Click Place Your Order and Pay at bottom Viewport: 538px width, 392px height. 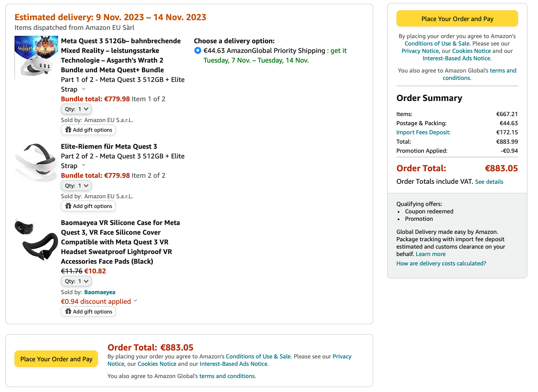coord(56,359)
